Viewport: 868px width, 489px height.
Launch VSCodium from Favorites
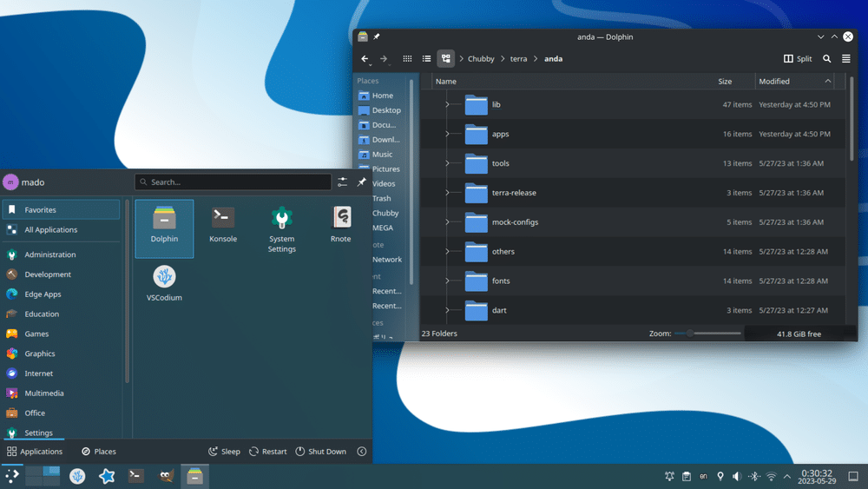click(164, 283)
